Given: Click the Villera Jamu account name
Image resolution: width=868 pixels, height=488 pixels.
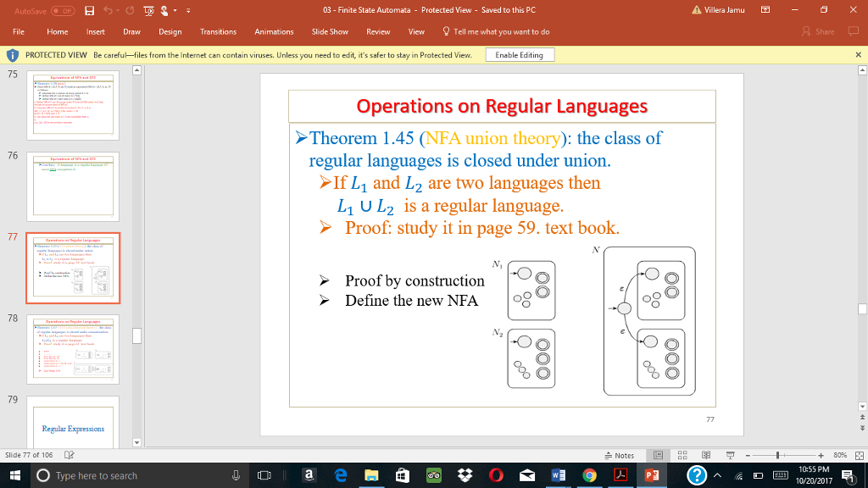Looking at the screenshot, I should [x=724, y=10].
